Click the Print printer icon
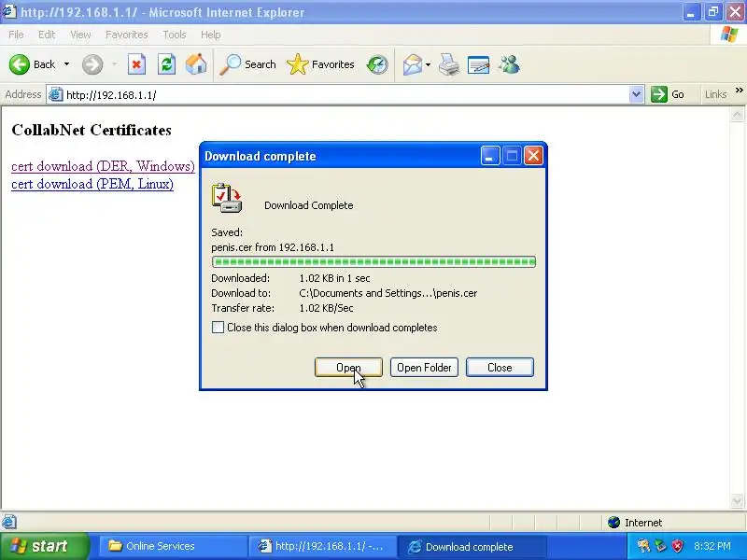Screen dimensions: 747x560 tap(449, 64)
